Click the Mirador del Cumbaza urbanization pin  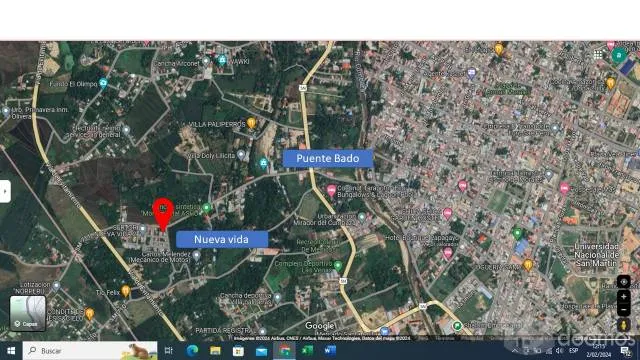tap(362, 217)
